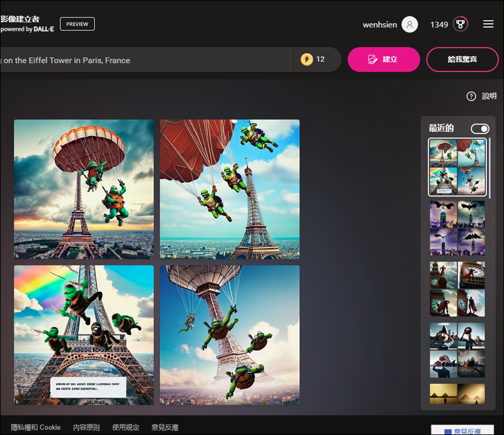Open the 內容原則 content policy link
This screenshot has height=435, width=504.
pos(86,427)
